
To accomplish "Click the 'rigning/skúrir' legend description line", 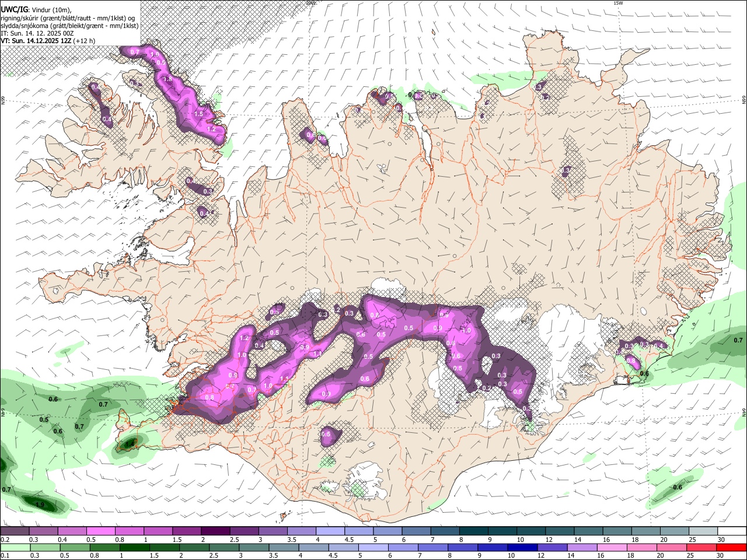I will 68,18.
